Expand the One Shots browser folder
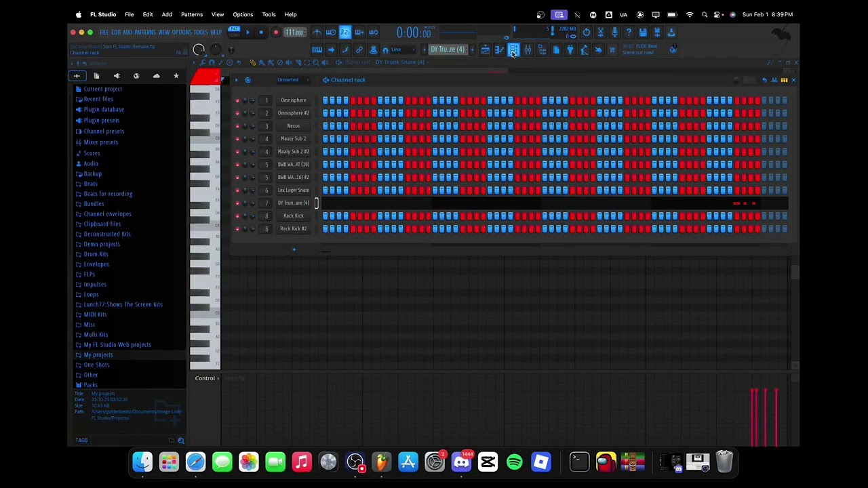 tap(96, 365)
